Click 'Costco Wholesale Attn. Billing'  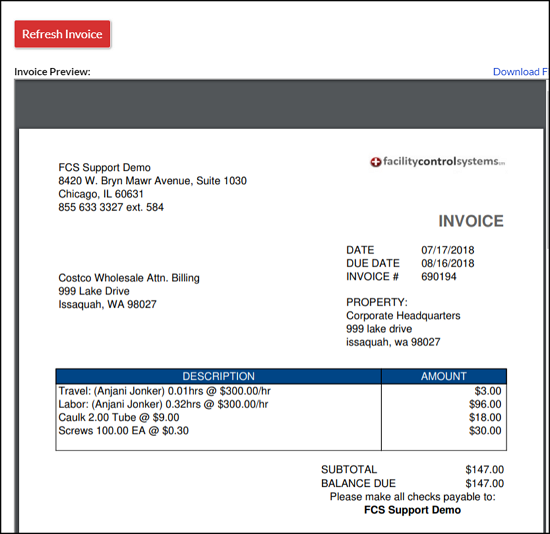(129, 278)
